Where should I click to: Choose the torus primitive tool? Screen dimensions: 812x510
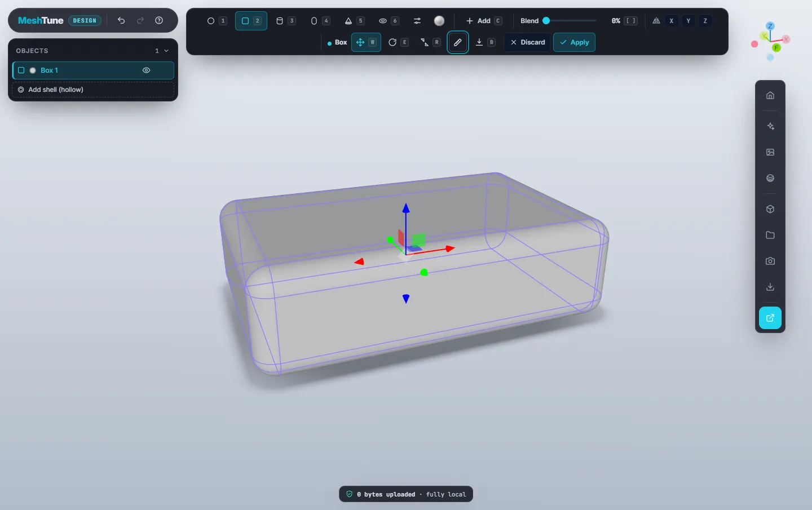[x=389, y=21]
